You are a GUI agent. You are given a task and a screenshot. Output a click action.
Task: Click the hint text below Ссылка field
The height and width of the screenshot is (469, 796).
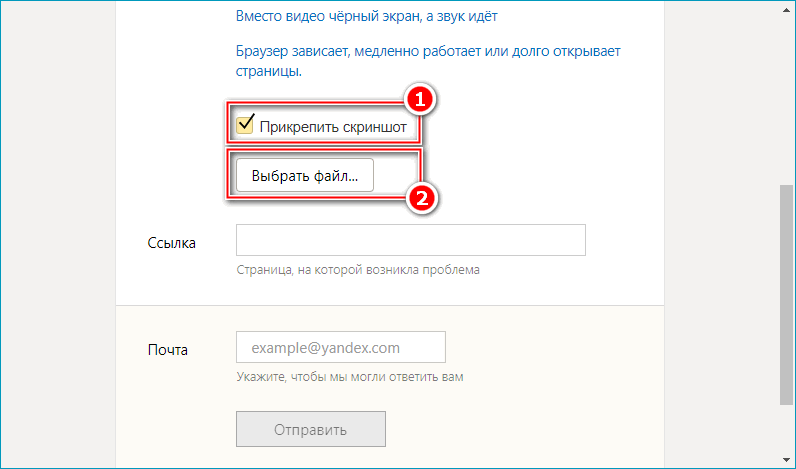point(358,270)
